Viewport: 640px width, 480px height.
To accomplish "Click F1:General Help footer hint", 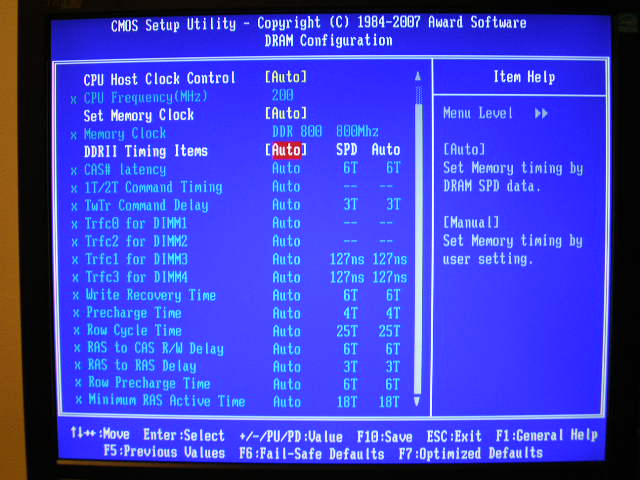I will [547, 435].
